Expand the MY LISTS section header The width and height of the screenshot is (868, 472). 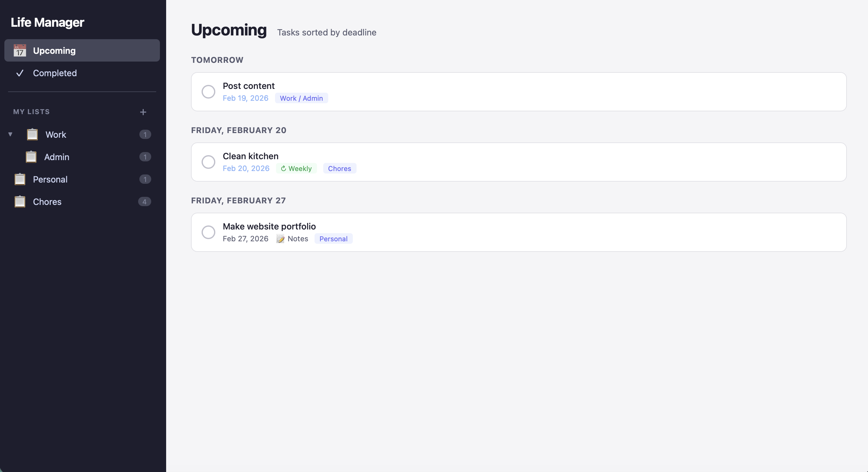point(31,112)
